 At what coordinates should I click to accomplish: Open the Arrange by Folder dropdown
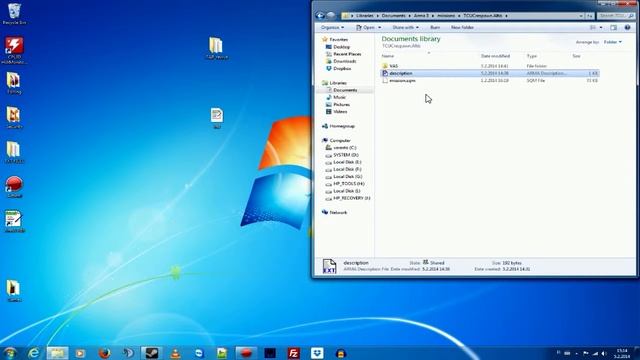[613, 42]
